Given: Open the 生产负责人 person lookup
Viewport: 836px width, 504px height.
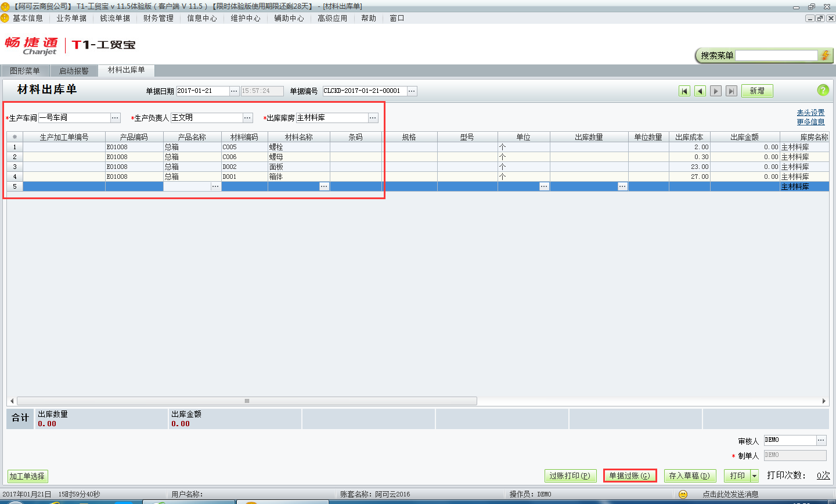Looking at the screenshot, I should click(247, 118).
